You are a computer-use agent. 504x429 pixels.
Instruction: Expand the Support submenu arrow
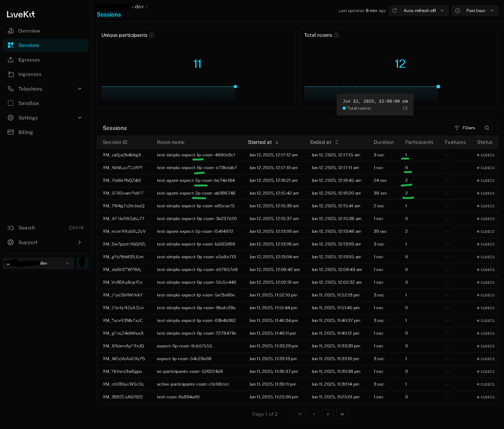pyautogui.click(x=79, y=242)
